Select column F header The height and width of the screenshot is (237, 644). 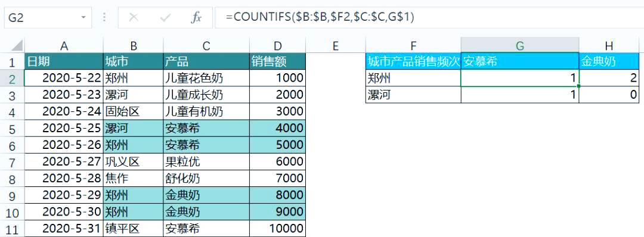[x=413, y=46]
